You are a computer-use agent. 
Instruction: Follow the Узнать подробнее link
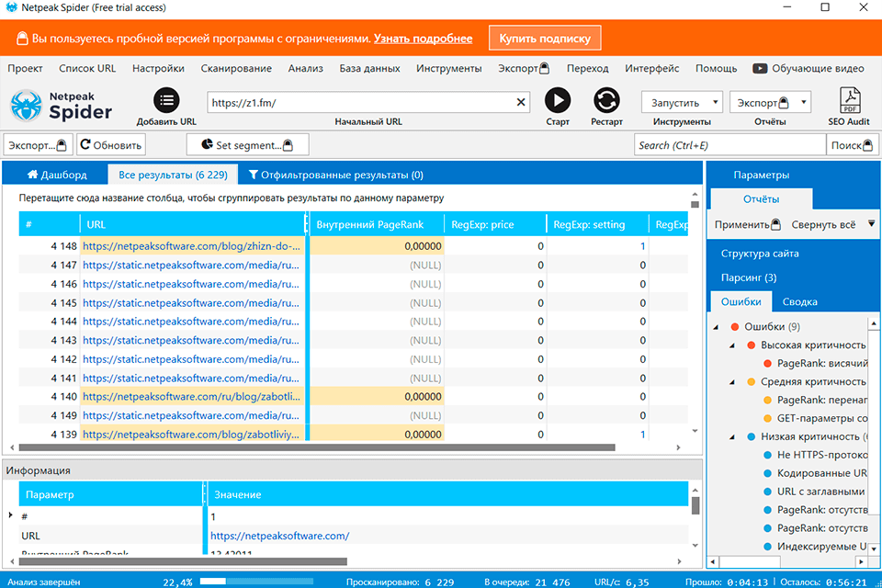pyautogui.click(x=423, y=39)
